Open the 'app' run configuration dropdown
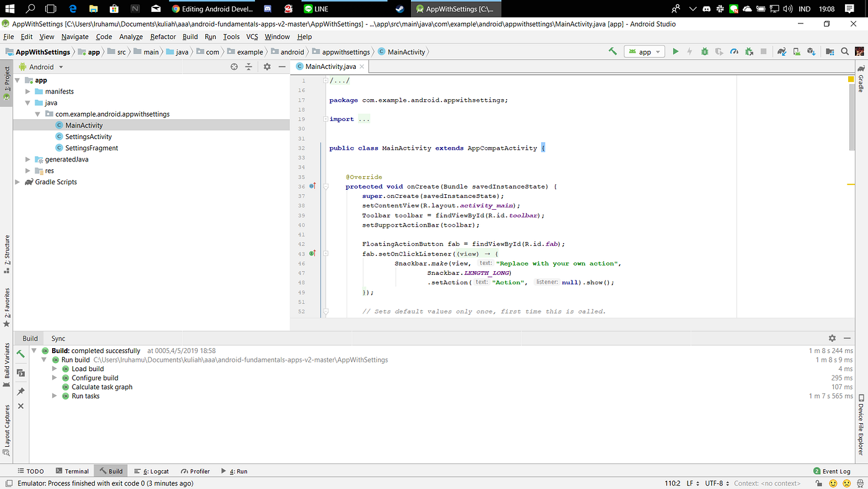The width and height of the screenshot is (868, 489). [644, 52]
